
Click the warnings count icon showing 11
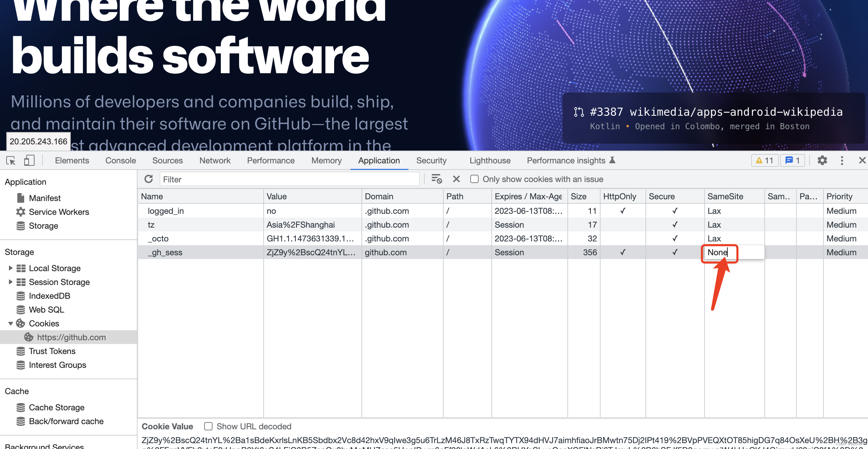click(765, 160)
